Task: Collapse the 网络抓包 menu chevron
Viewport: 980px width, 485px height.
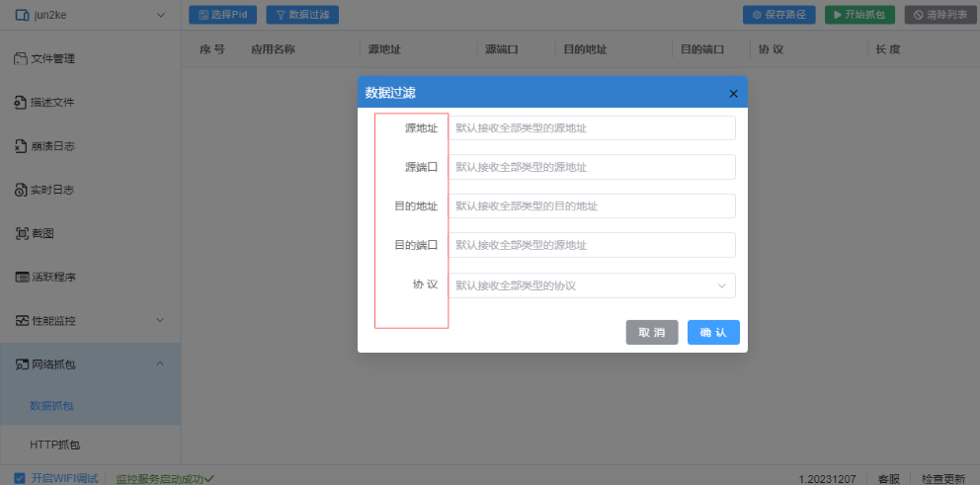Action: (x=160, y=364)
